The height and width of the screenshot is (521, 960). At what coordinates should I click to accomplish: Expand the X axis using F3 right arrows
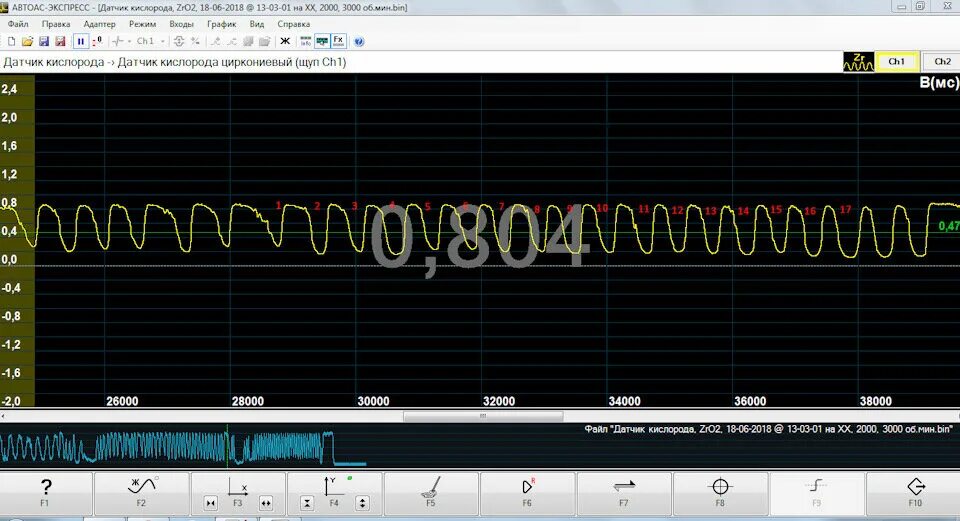pyautogui.click(x=266, y=503)
